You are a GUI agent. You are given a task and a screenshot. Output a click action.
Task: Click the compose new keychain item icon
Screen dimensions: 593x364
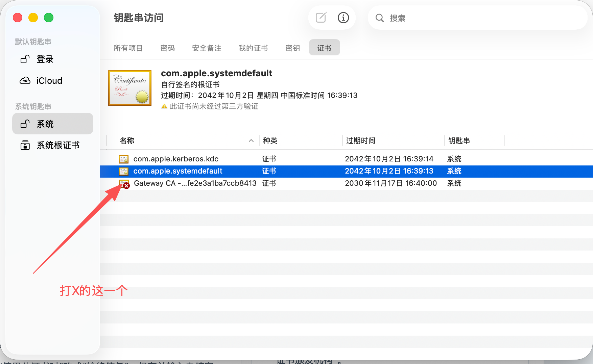coord(321,18)
